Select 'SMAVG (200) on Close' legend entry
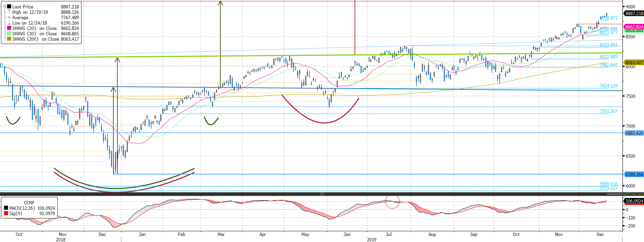 36,39
